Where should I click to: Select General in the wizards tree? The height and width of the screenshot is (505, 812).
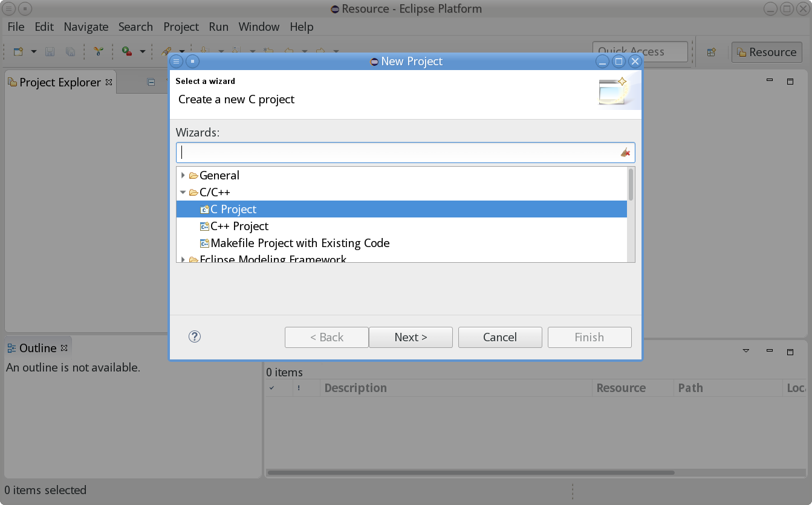click(219, 175)
